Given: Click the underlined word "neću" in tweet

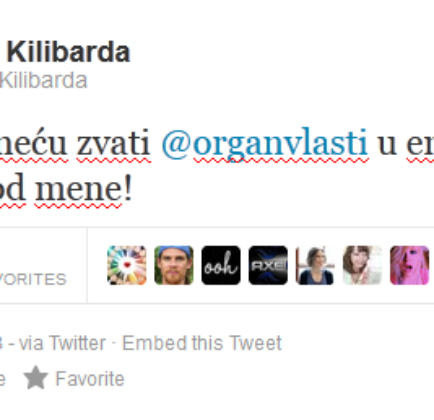Looking at the screenshot, I should click(33, 144).
